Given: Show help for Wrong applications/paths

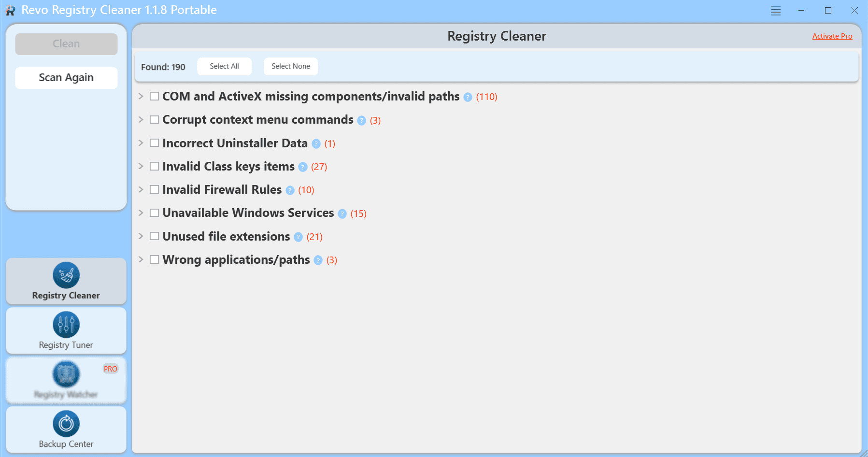Looking at the screenshot, I should 318,260.
